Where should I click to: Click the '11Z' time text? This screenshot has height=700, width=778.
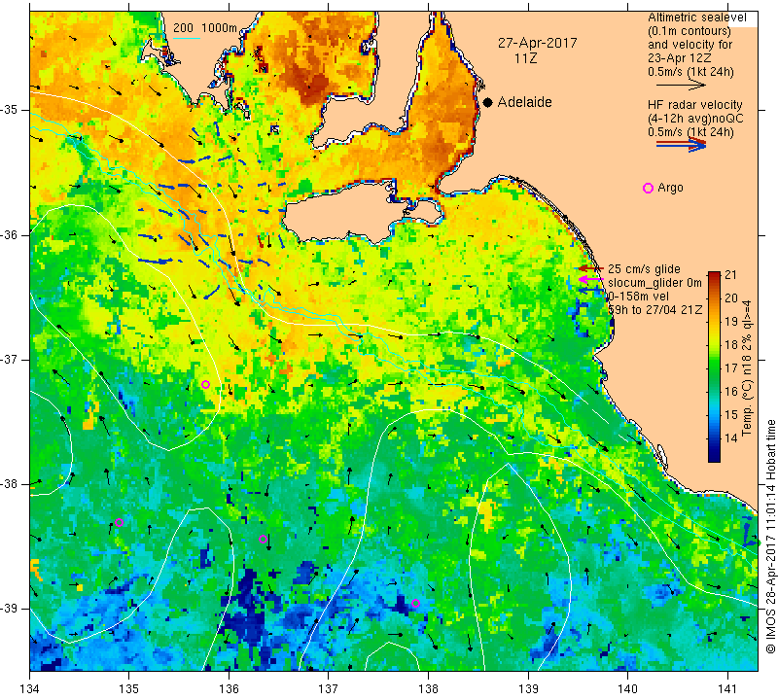tap(525, 58)
